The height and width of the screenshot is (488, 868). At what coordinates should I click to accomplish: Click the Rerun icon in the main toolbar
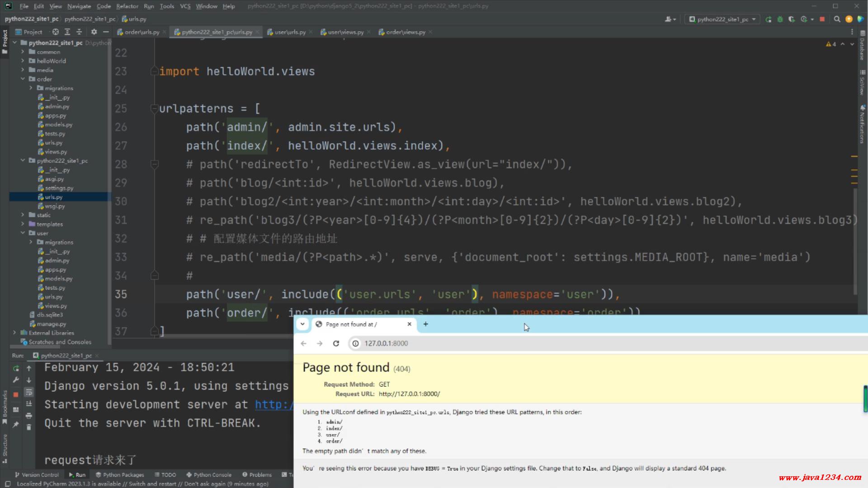(769, 19)
